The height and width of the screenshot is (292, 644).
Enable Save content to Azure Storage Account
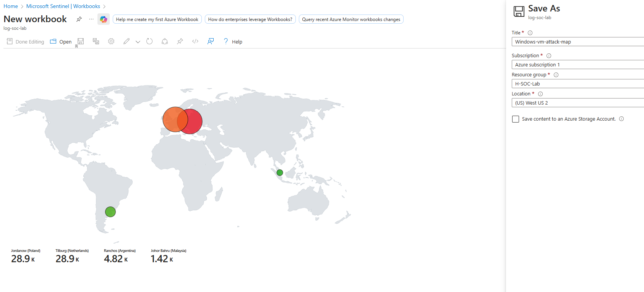coord(516,119)
